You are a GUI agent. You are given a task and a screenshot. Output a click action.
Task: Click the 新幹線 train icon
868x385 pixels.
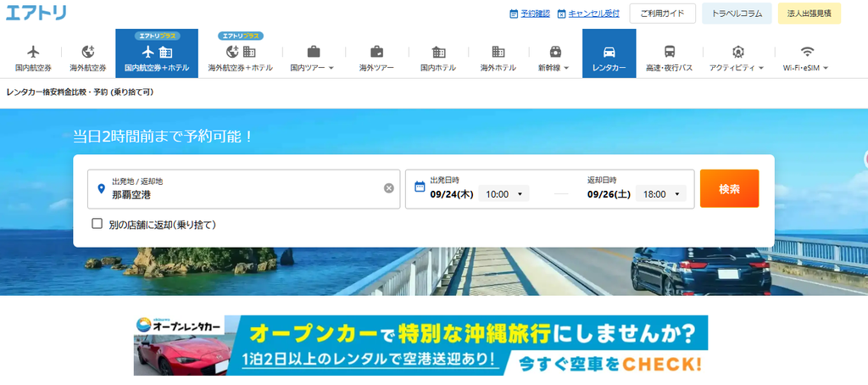(555, 52)
